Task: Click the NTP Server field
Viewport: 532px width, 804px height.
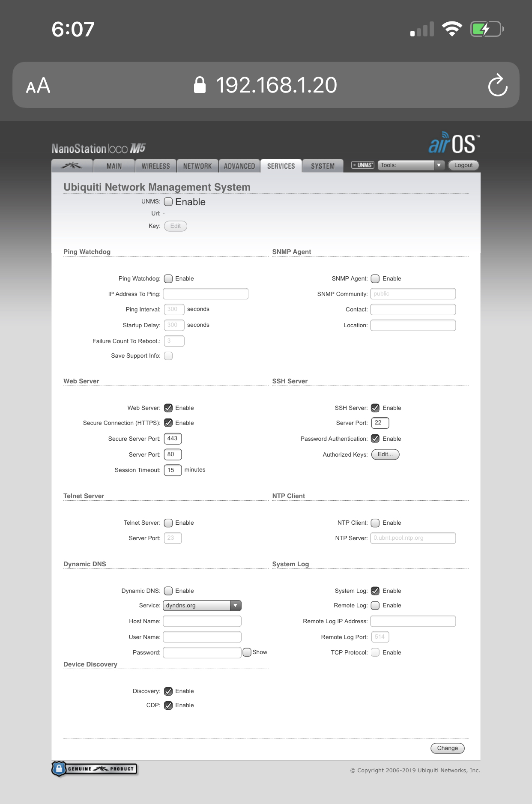Action: point(413,538)
